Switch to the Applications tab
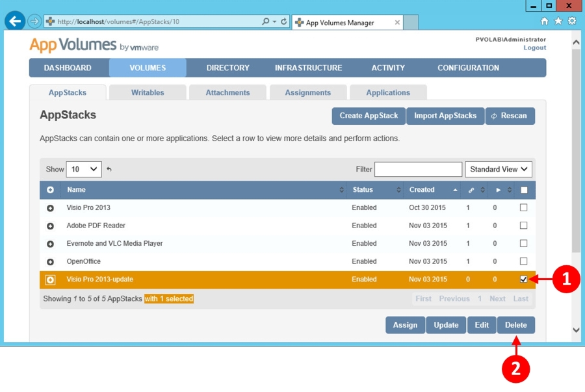Screen dimensions: 585x392 [x=388, y=92]
